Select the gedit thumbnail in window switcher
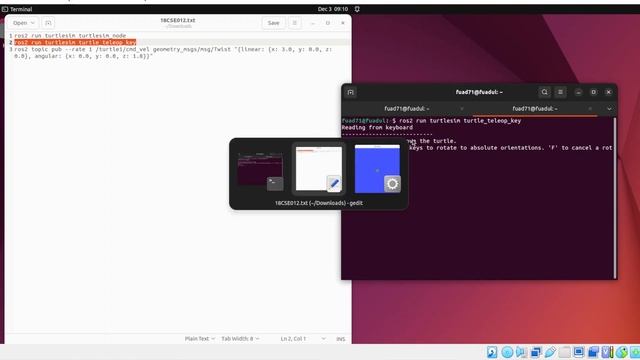Viewport: 640px width, 360px height. [319, 169]
